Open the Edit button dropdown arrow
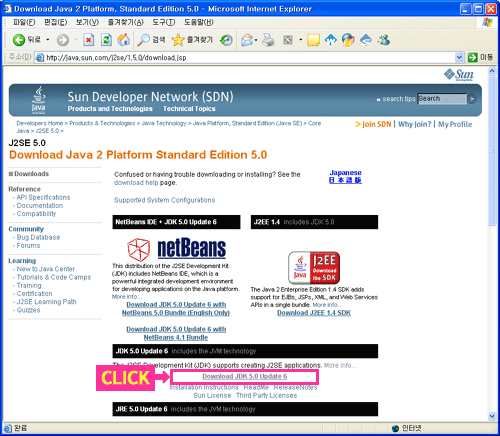This screenshot has width=500, height=436. [300, 40]
